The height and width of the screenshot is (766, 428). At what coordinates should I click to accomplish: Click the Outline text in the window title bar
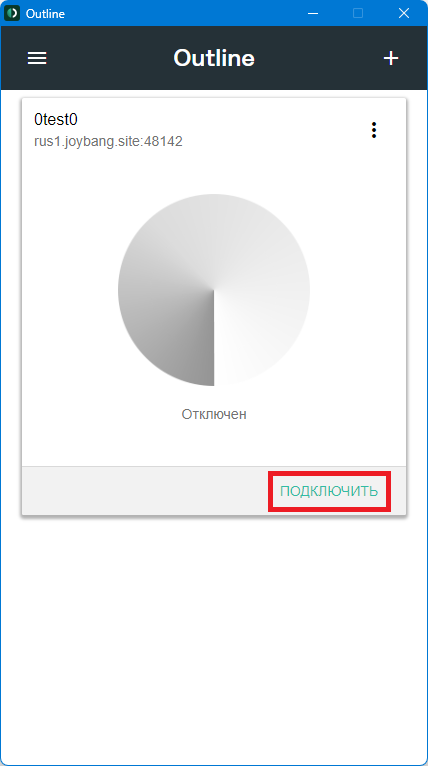pyautogui.click(x=45, y=14)
